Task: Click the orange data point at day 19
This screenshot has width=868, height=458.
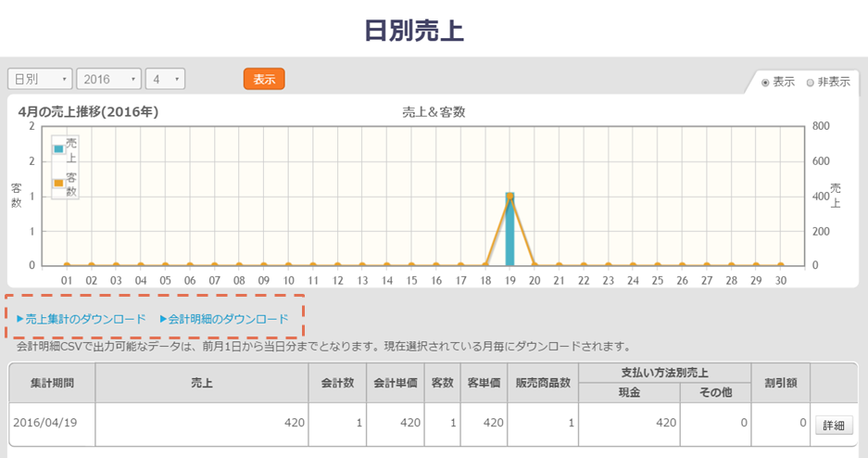Action: 509,196
